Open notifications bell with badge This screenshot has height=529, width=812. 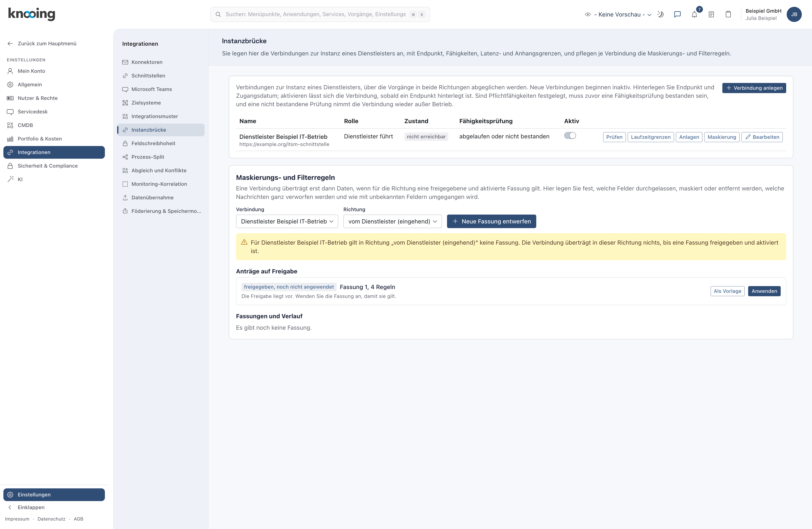click(694, 14)
